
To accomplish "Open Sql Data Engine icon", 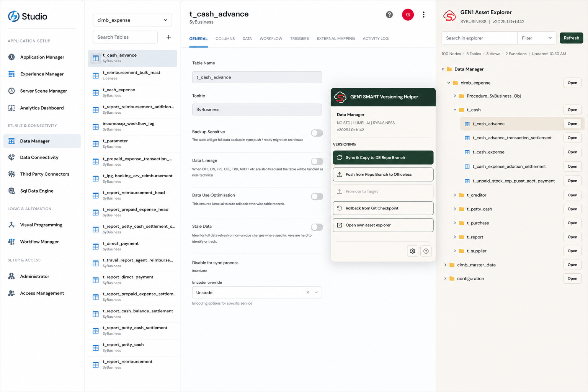I will pyautogui.click(x=11, y=191).
